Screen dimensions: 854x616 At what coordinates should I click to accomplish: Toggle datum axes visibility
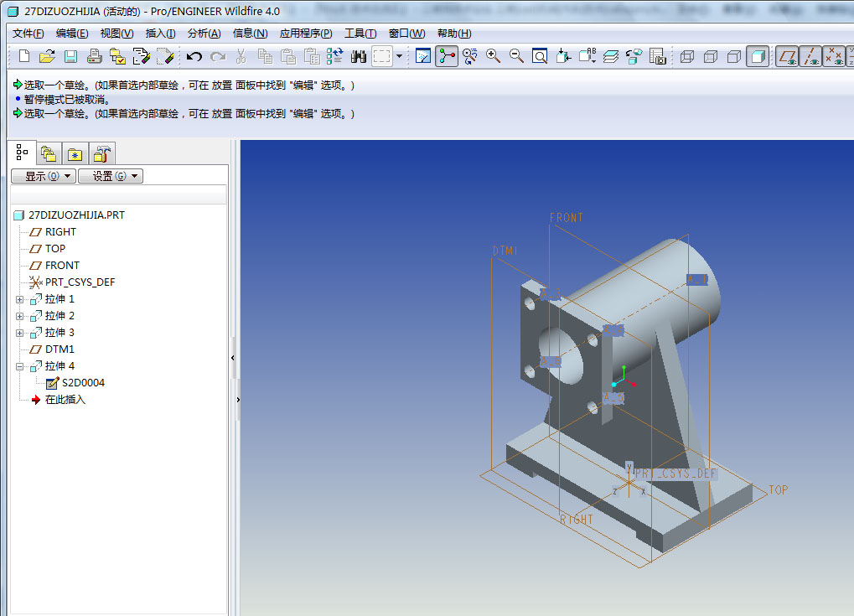pyautogui.click(x=810, y=56)
